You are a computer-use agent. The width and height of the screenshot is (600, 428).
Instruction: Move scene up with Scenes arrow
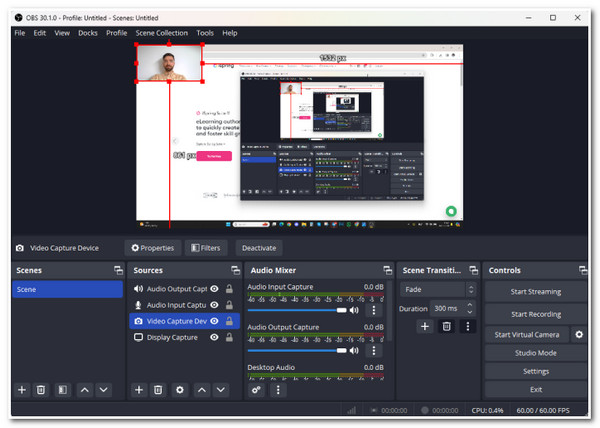85,390
